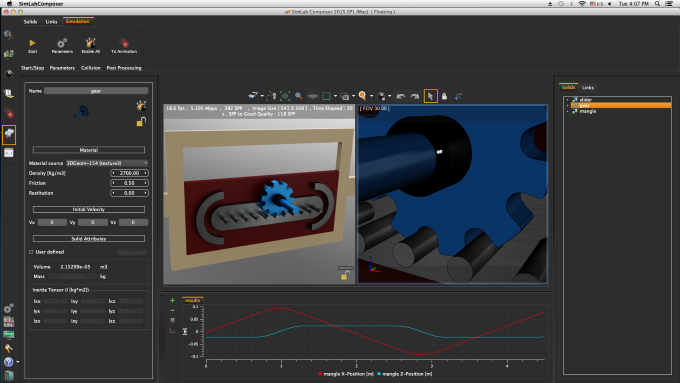Click the Solid Attributes section button
The image size is (680, 383).
tap(89, 239)
